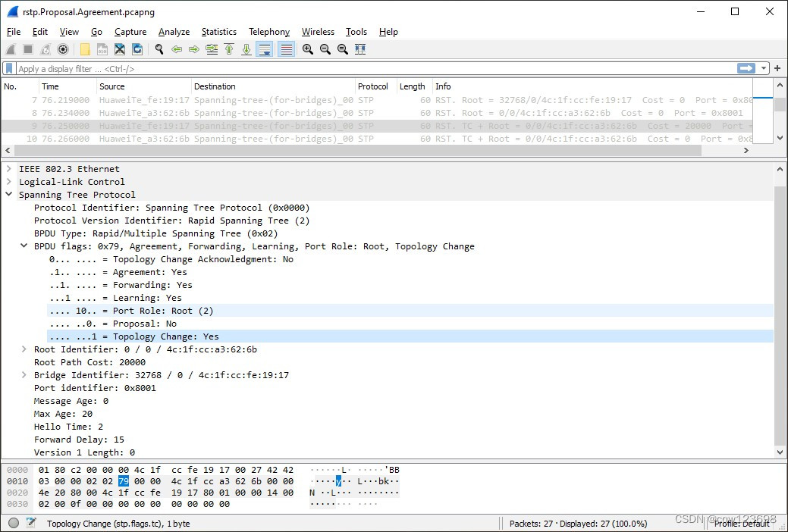Select the Port Role: Root (2) row
Screen dimensions: 788x532
(410, 311)
